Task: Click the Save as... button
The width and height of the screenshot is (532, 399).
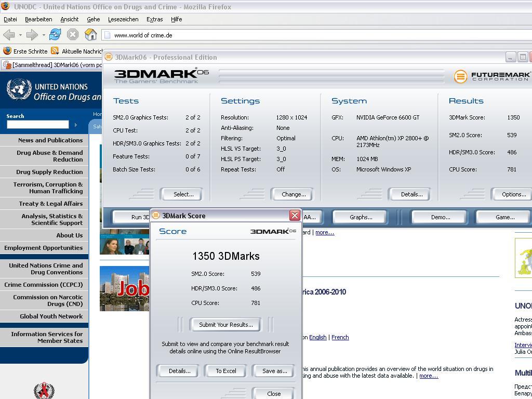Action: pos(274,371)
